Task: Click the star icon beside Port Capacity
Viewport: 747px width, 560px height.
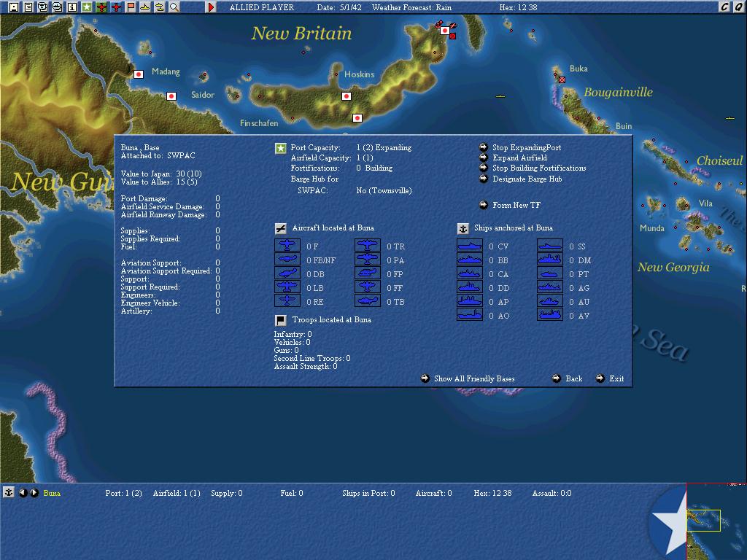Action: 281,149
